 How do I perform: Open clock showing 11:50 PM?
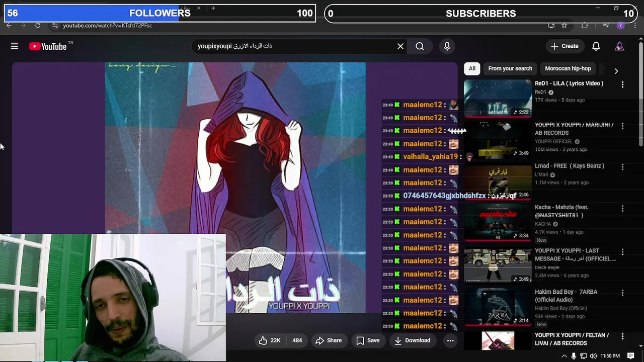pos(610,356)
